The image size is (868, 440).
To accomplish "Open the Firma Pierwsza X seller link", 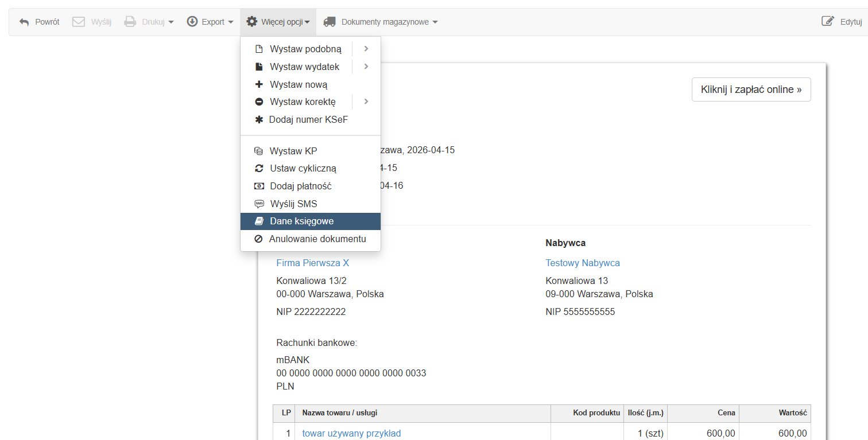I will pyautogui.click(x=313, y=263).
